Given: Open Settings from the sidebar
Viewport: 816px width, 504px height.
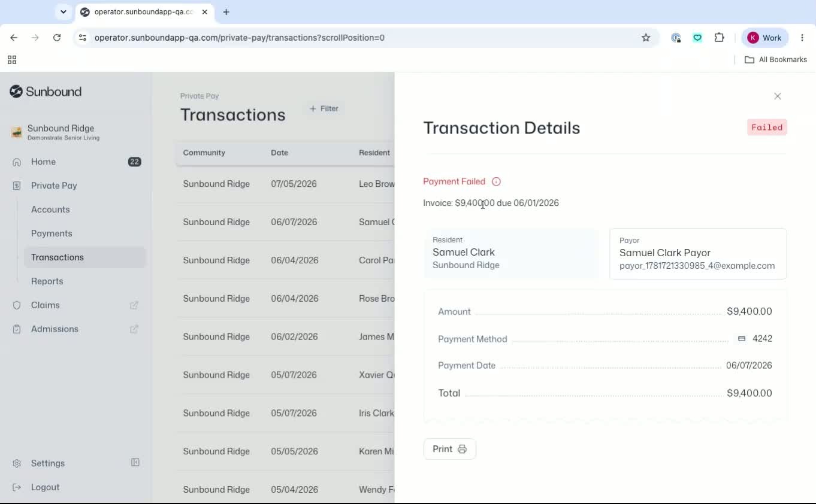Looking at the screenshot, I should click(x=47, y=463).
